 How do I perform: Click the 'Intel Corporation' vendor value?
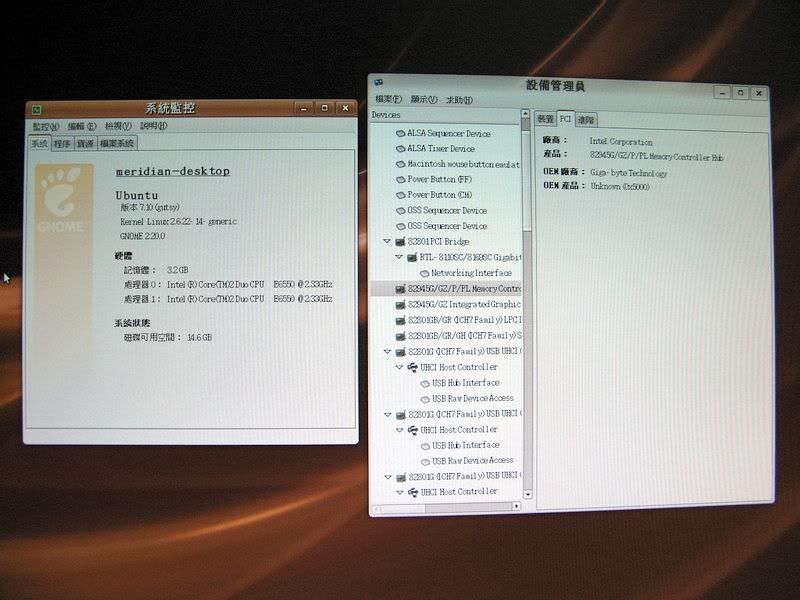[x=621, y=142]
